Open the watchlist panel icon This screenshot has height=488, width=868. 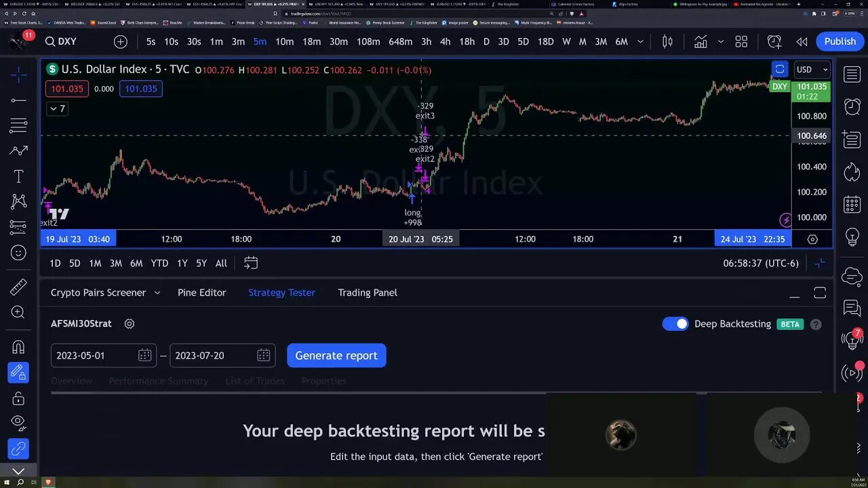click(x=852, y=75)
